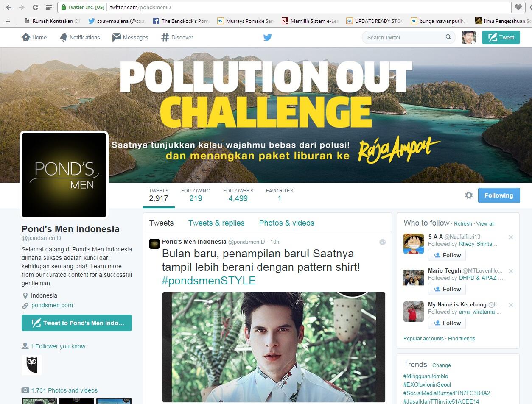Click the search magnifier icon
The height and width of the screenshot is (404, 532).
448,37
